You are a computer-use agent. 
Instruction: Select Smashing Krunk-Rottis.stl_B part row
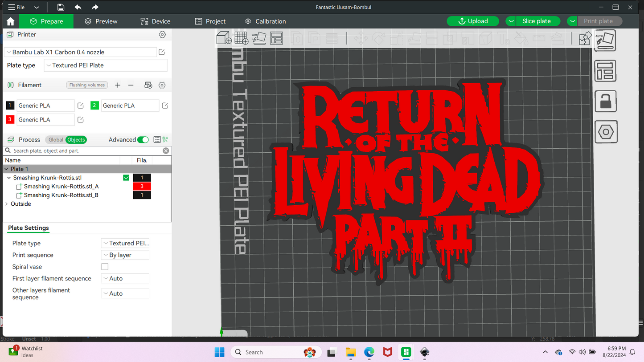tap(87, 195)
